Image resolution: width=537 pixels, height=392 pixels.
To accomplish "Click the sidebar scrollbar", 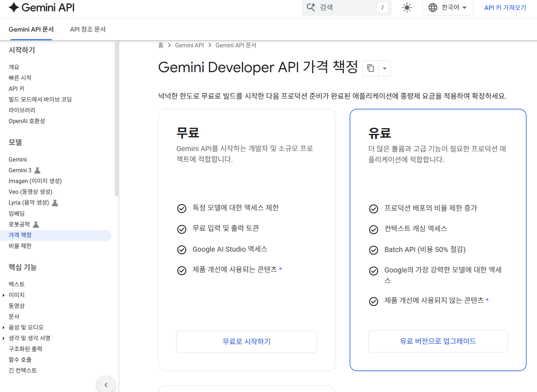I will tap(116, 119).
